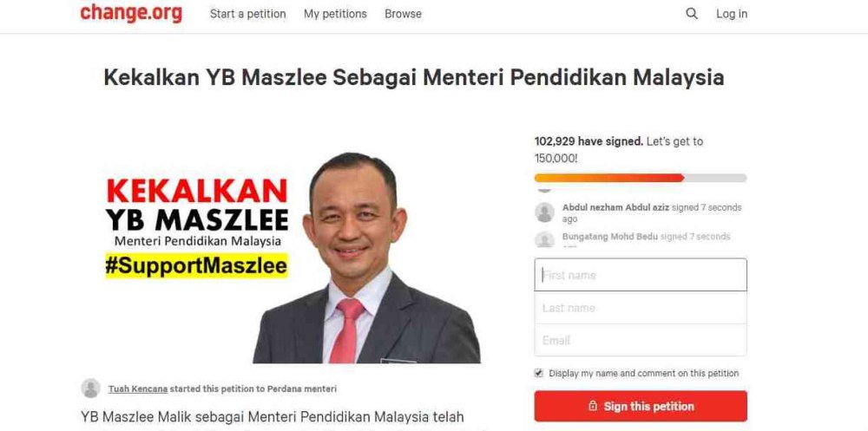Click the signature progress bar
Screen dimensions: 868x431
point(641,178)
